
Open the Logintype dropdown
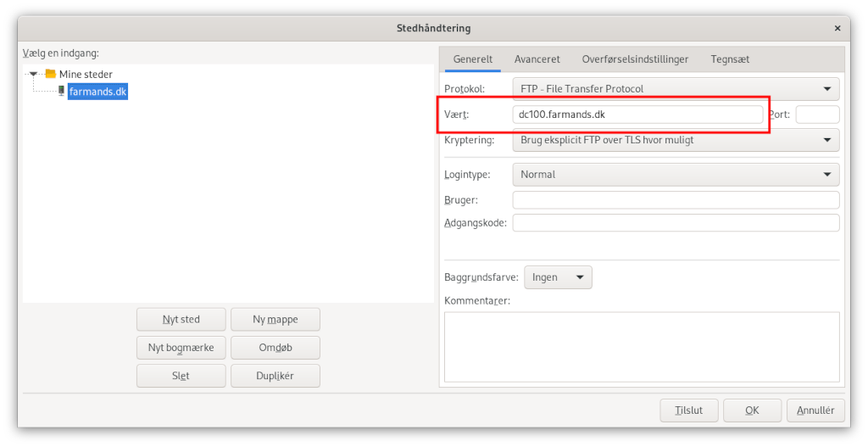[676, 175]
